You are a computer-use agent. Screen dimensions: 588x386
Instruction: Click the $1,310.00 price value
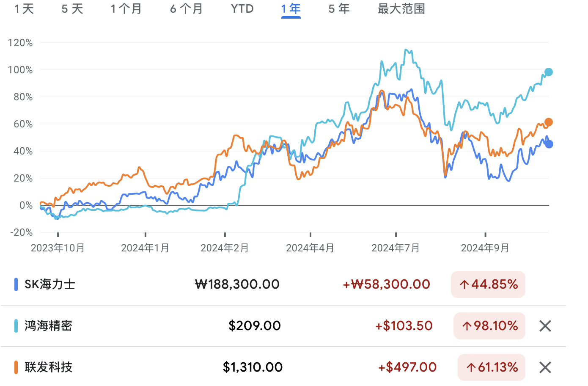coord(253,367)
